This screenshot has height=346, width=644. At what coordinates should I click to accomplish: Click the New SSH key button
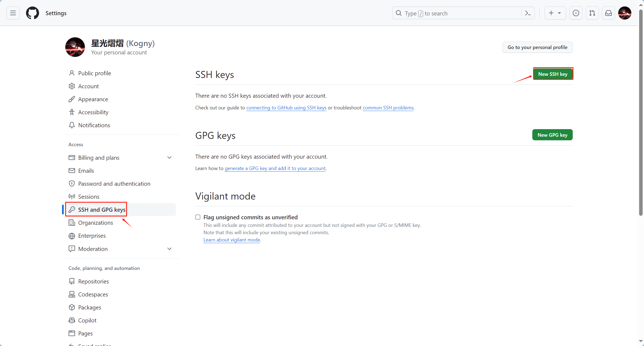click(x=553, y=74)
